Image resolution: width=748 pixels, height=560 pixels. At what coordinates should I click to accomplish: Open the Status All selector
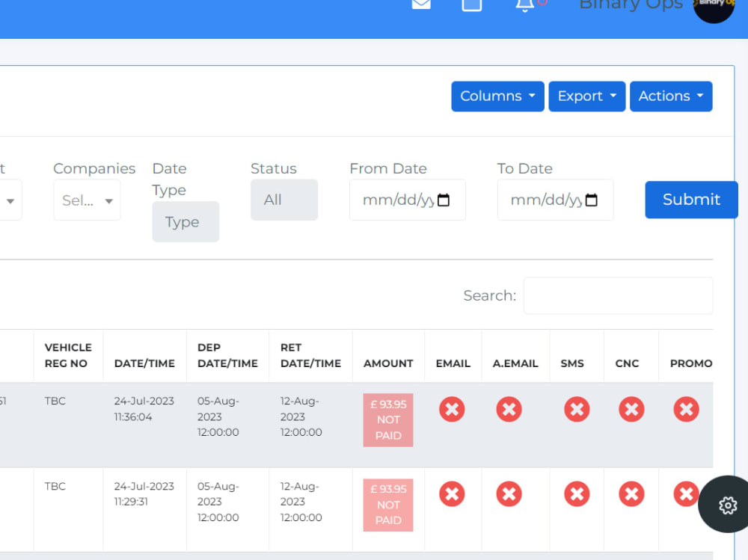tap(284, 200)
